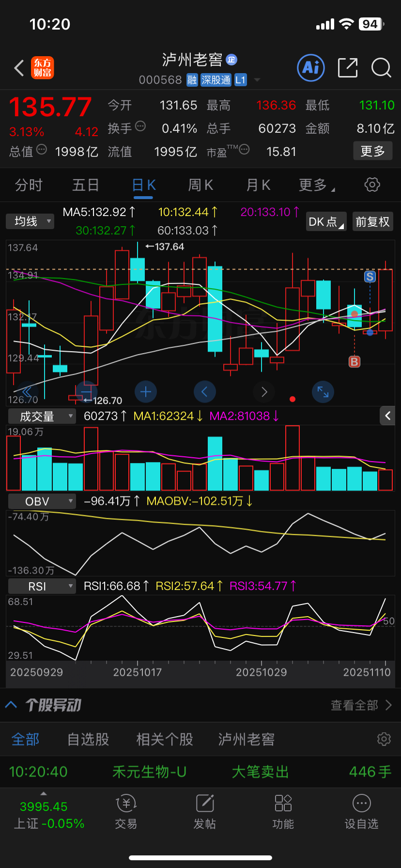Tap the 大笔卖出 alert label
Image resolution: width=401 pixels, height=868 pixels.
260,772
